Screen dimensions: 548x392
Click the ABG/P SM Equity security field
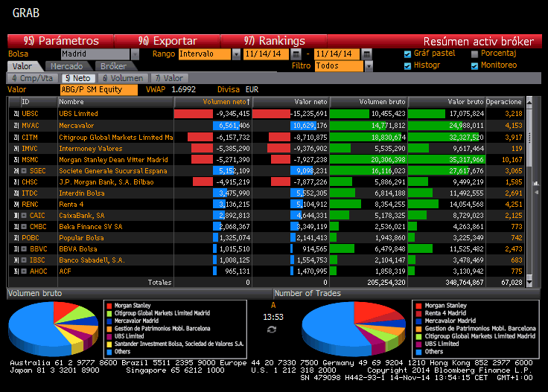(99, 90)
